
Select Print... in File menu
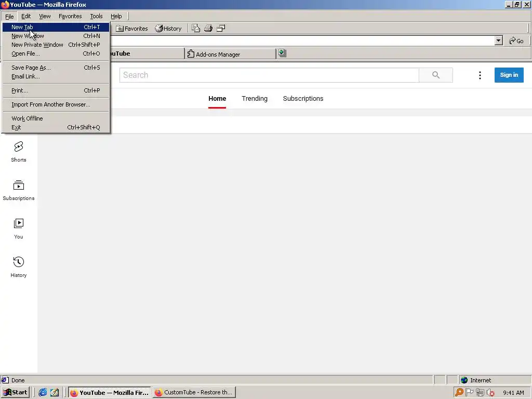click(x=56, y=90)
